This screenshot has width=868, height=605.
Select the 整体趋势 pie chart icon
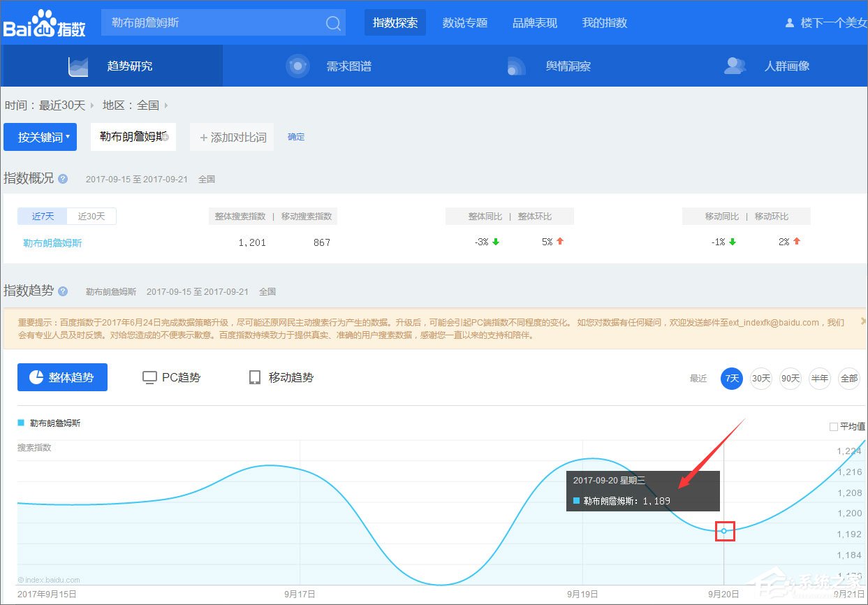click(x=36, y=377)
